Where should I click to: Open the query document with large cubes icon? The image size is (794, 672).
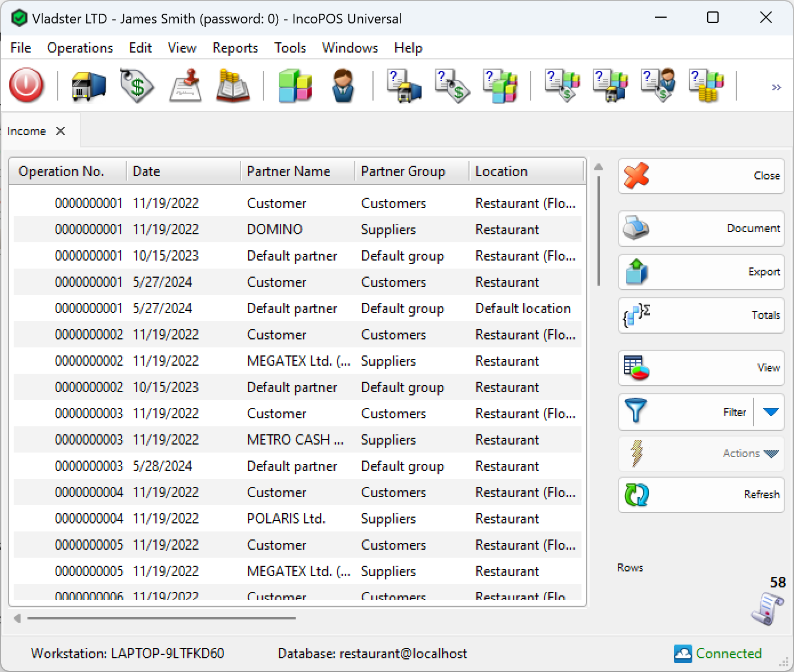click(x=500, y=86)
